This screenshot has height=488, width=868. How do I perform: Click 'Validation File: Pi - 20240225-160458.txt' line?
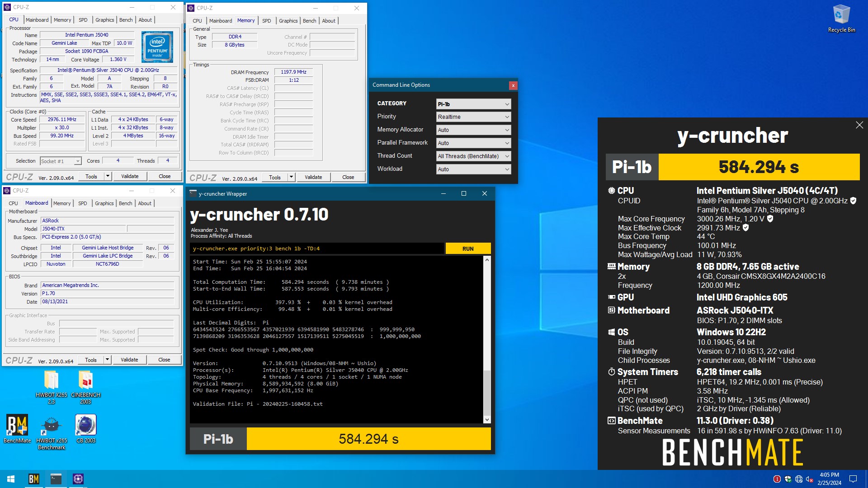[x=258, y=404]
